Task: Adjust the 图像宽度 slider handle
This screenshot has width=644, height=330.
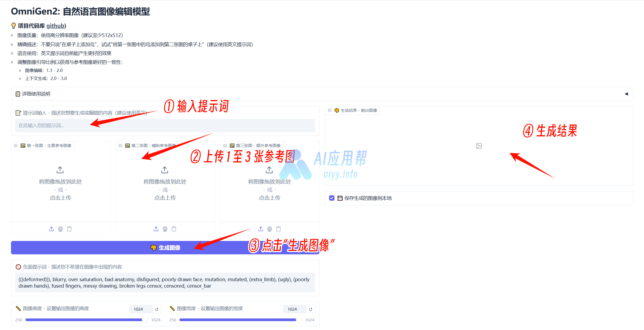Action: 299,320
